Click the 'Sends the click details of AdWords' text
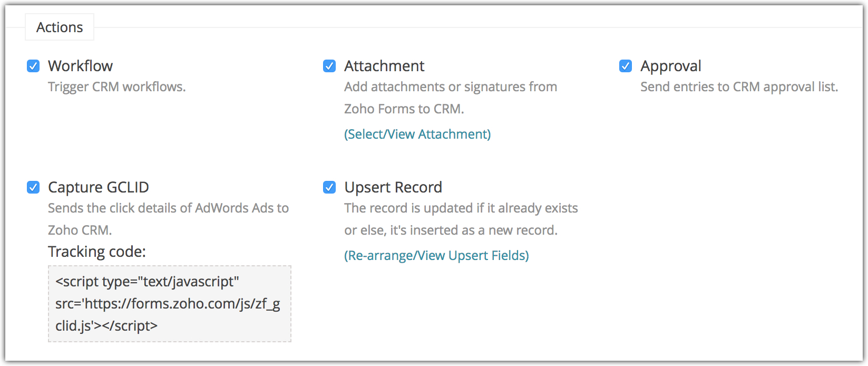This screenshot has height=366, width=868. pyautogui.click(x=168, y=208)
